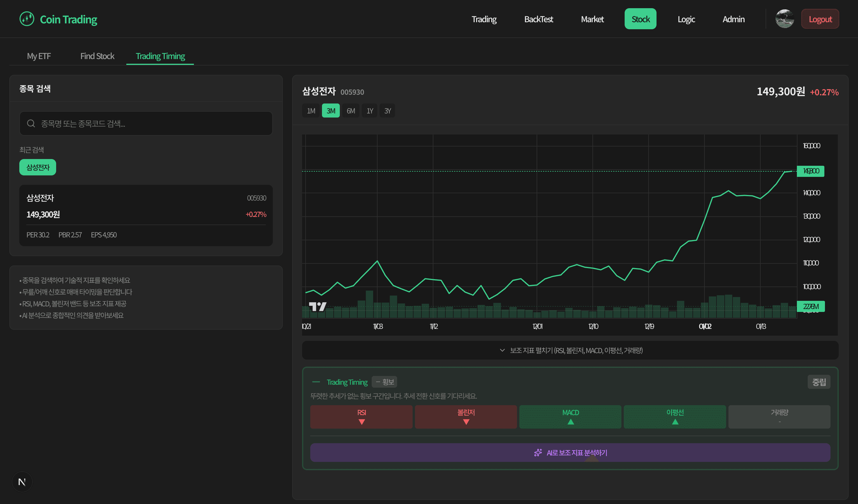Switch to the Find Stock tab
858x504 pixels.
coord(97,56)
